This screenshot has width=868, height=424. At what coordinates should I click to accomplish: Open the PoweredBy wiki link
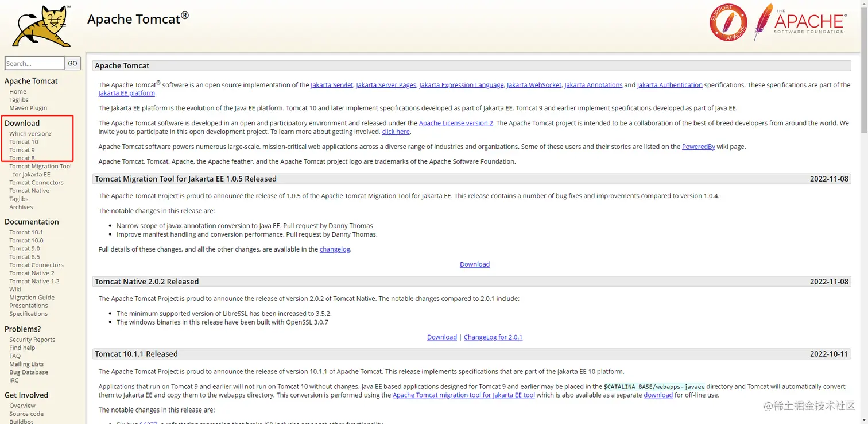click(699, 147)
